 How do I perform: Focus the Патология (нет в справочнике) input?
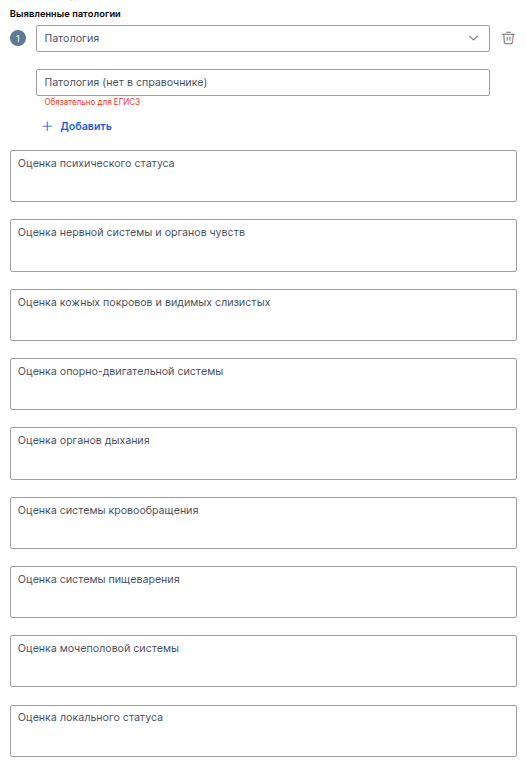click(263, 83)
